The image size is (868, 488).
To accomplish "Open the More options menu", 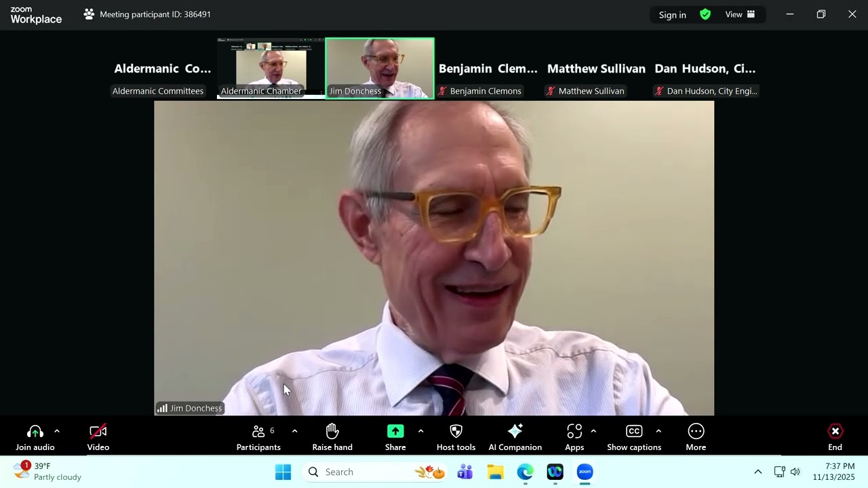I will point(696,437).
